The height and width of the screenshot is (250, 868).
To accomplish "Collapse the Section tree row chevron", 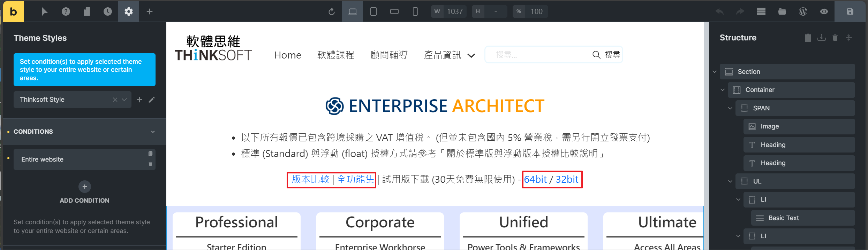I will click(715, 72).
